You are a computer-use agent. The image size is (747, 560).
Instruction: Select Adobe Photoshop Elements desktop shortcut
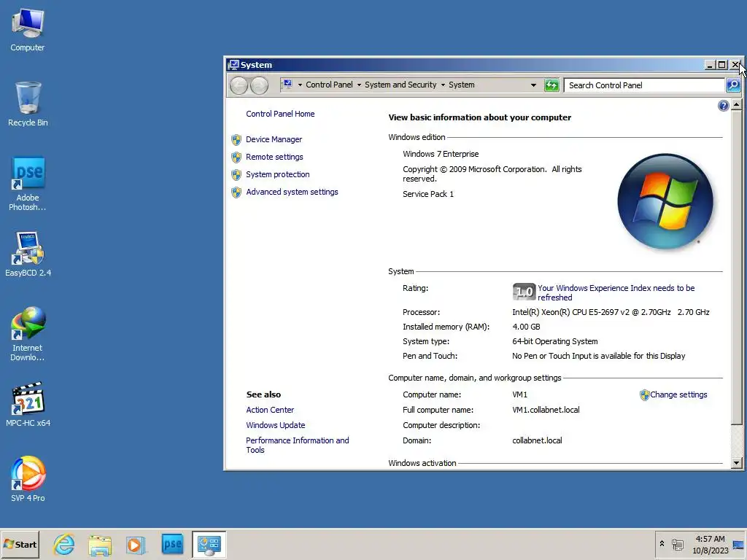coord(28,184)
